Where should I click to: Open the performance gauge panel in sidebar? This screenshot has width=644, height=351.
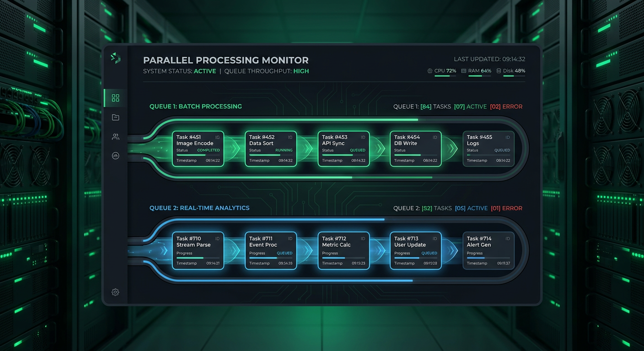pos(115,155)
